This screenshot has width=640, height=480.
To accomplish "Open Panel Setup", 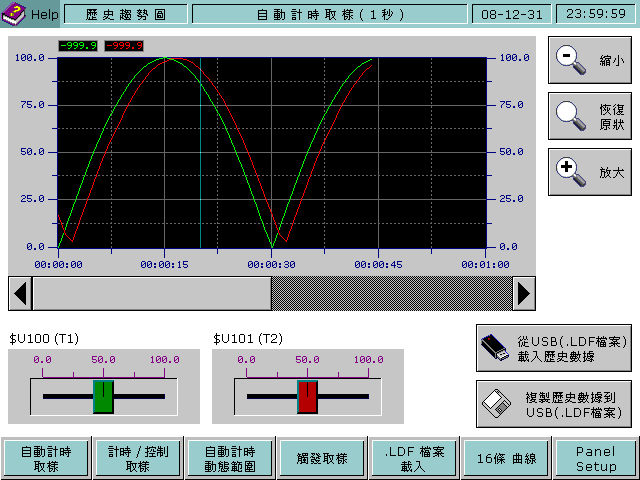I will pyautogui.click(x=595, y=459).
